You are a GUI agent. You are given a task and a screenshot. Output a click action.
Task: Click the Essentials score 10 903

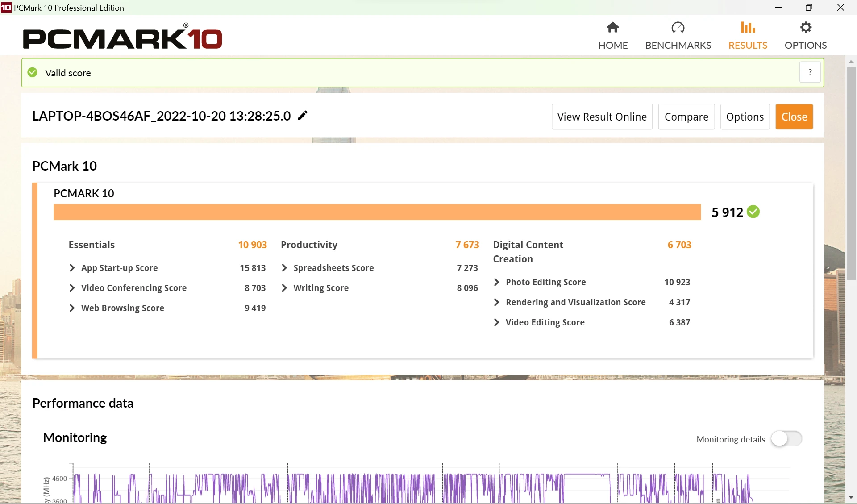point(252,245)
